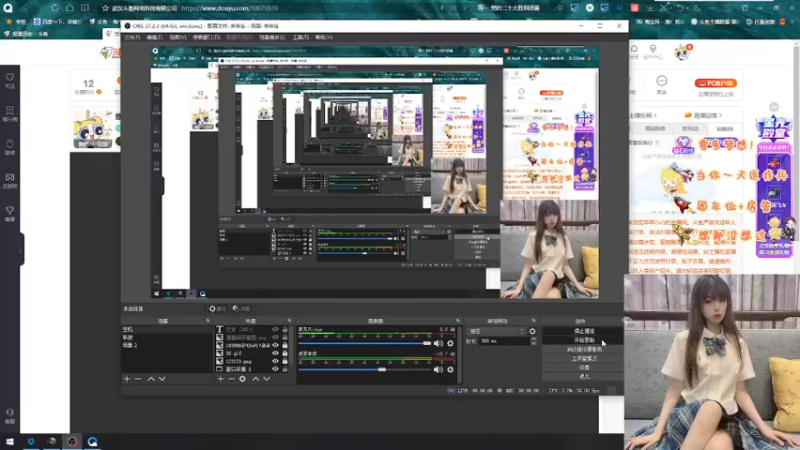The height and width of the screenshot is (450, 800).
Task: Open the browser icon on the taskbar
Action: (x=92, y=442)
